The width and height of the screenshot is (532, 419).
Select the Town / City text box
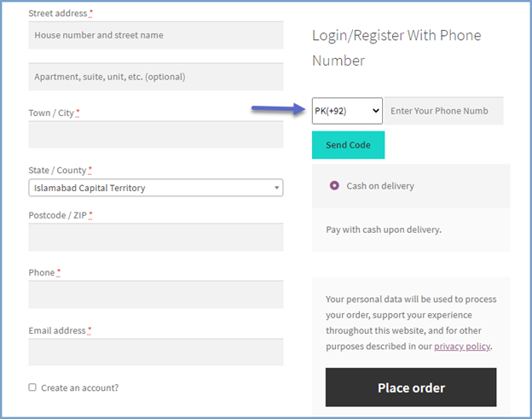point(155,135)
